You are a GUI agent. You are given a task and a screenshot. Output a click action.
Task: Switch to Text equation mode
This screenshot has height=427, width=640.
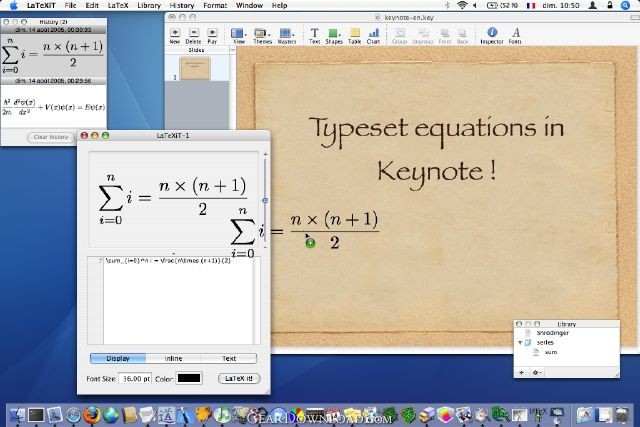click(x=229, y=358)
